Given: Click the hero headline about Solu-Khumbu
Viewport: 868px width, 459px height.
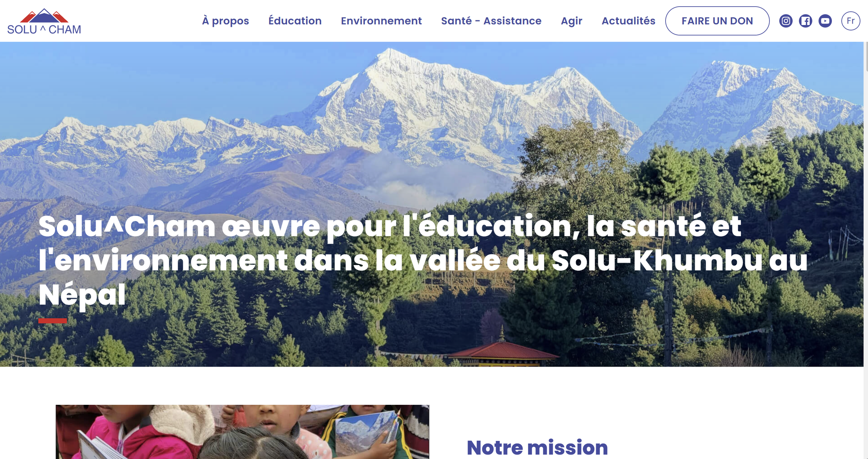Looking at the screenshot, I should tap(423, 260).
